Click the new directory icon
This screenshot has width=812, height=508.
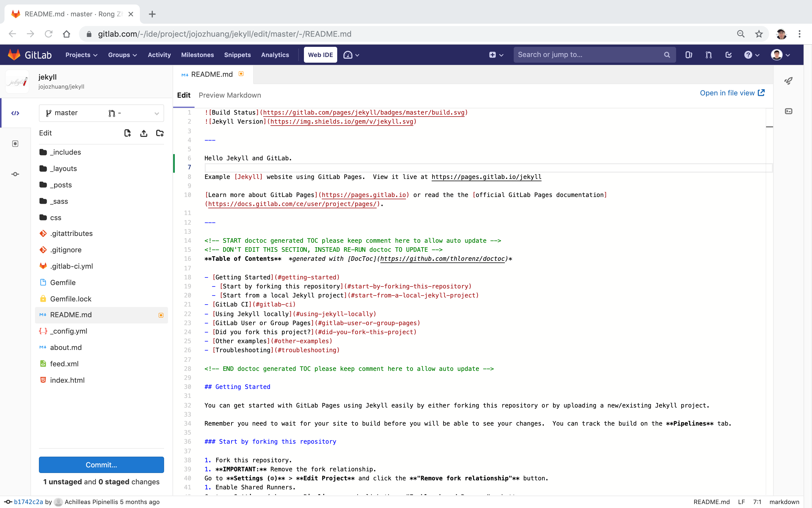[160, 133]
